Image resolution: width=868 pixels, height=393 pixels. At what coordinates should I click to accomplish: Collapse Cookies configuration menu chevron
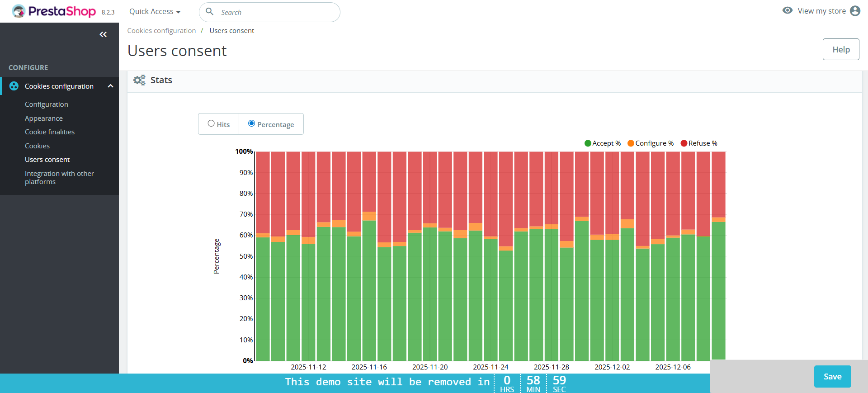110,86
